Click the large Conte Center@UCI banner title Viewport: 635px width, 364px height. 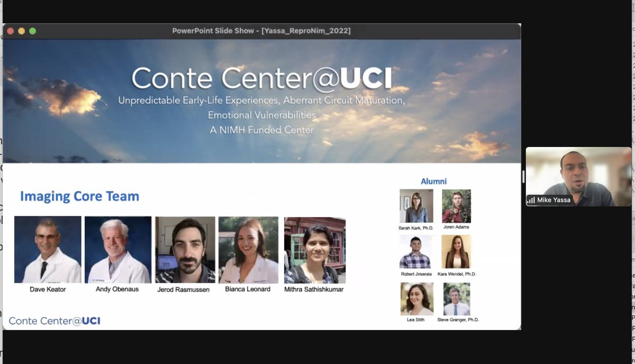(262, 78)
